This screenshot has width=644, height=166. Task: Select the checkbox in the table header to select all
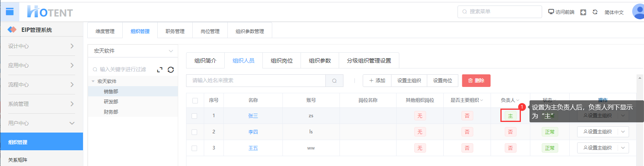195,101
